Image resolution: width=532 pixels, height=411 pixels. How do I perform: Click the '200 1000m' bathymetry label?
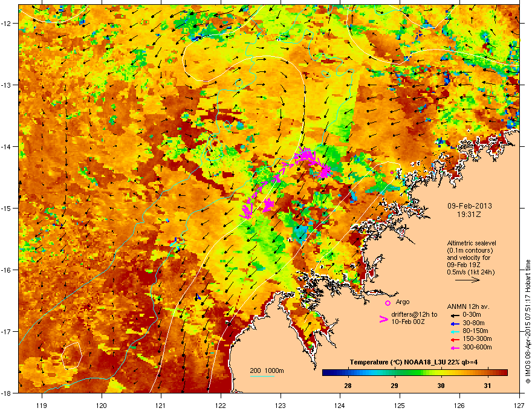[x=267, y=371]
